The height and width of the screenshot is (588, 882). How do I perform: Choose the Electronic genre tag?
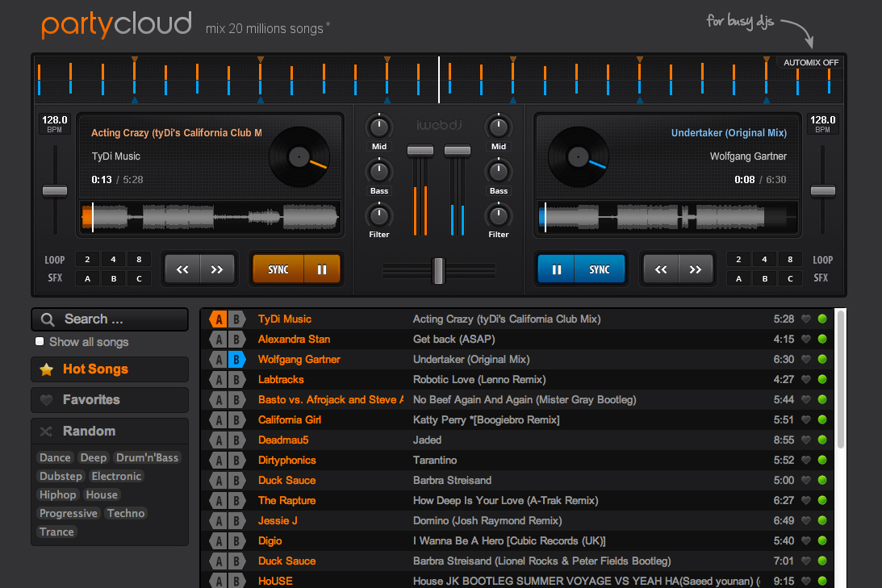click(116, 476)
